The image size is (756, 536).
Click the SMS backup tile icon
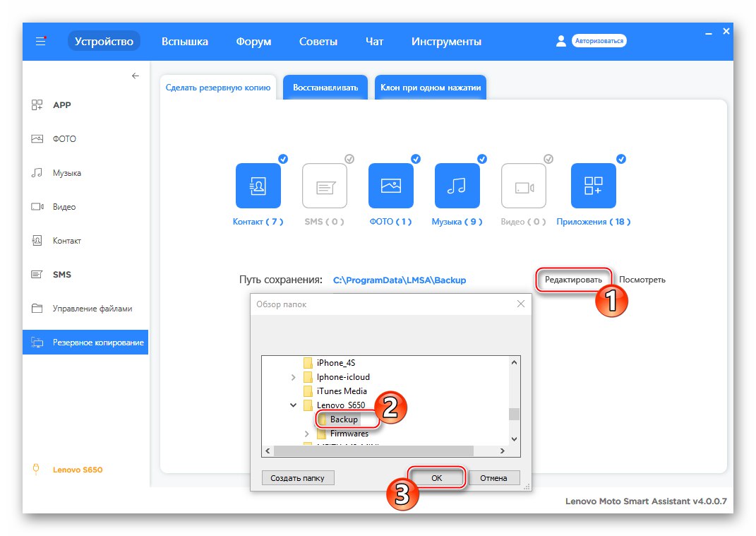point(325,186)
